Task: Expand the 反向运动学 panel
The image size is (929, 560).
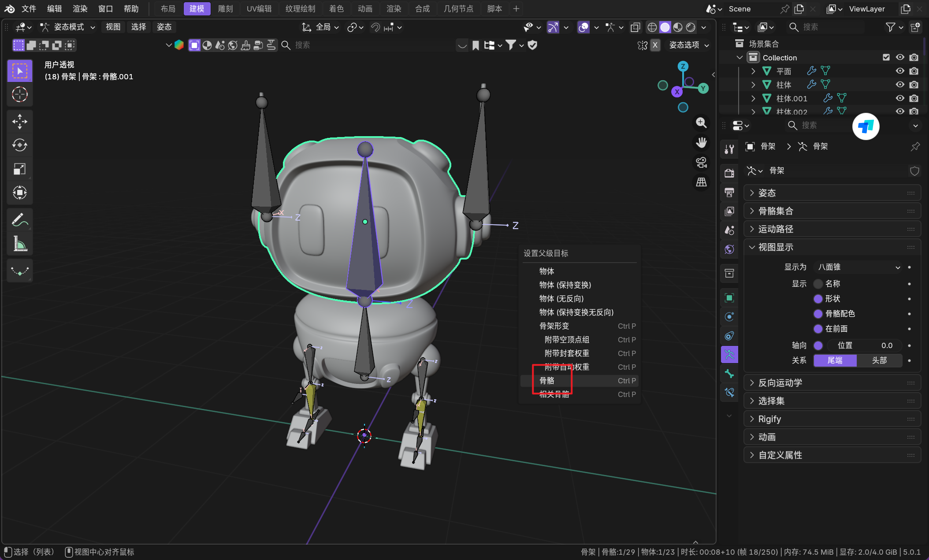Action: click(x=780, y=383)
